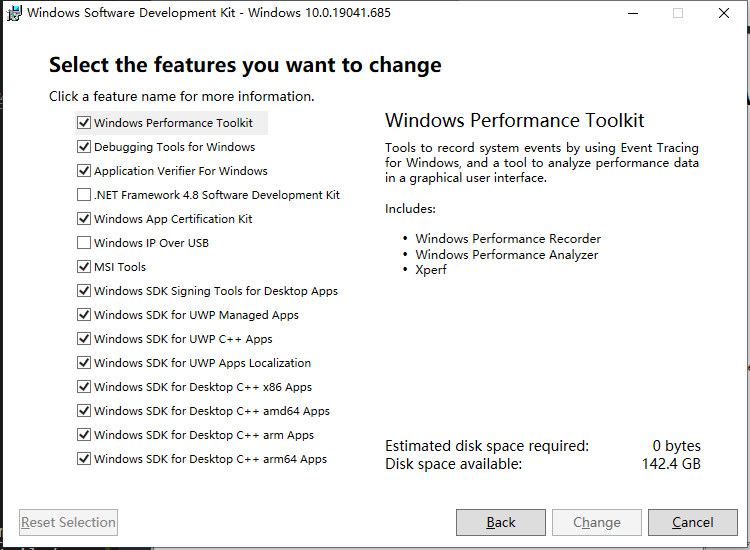Screen dimensions: 750x550
Task: Enable .NET Framework 4.8 Software Development Kit
Action: pyautogui.click(x=84, y=195)
